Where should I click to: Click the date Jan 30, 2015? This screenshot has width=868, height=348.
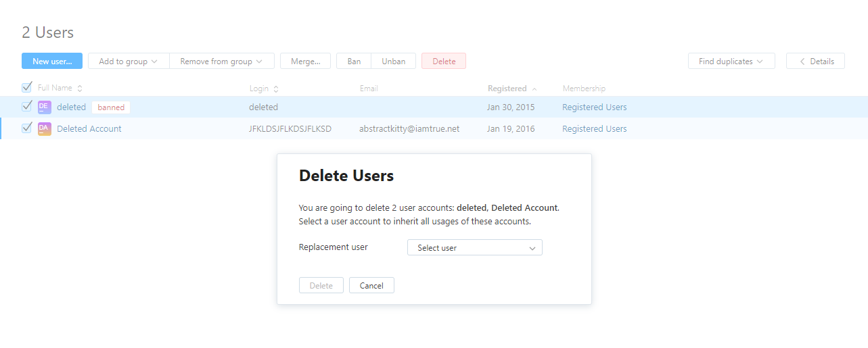point(511,107)
